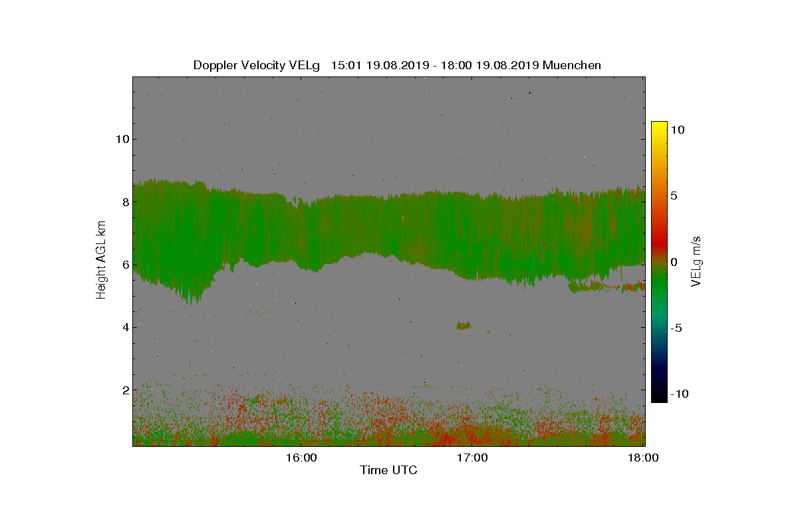This screenshot has width=798, height=532.
Task: Click the height tick label 6
Action: tap(124, 264)
